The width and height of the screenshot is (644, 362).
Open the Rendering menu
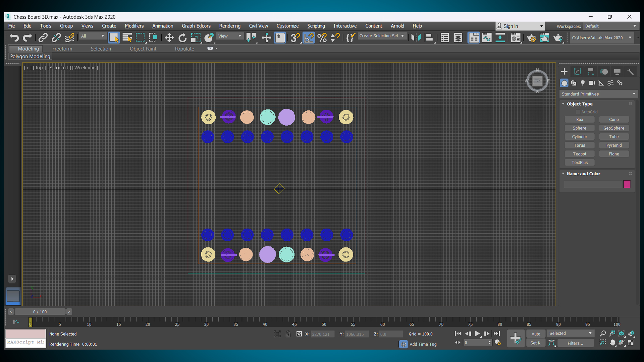coord(230,26)
